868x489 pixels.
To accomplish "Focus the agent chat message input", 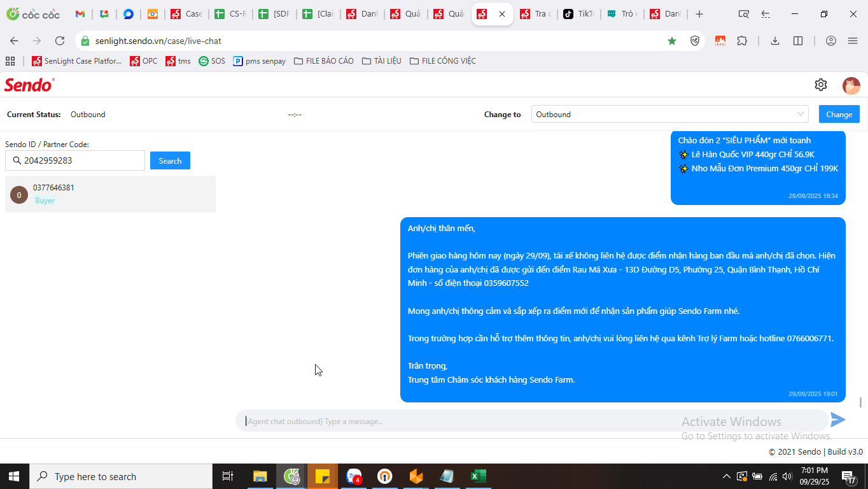I will (x=532, y=421).
